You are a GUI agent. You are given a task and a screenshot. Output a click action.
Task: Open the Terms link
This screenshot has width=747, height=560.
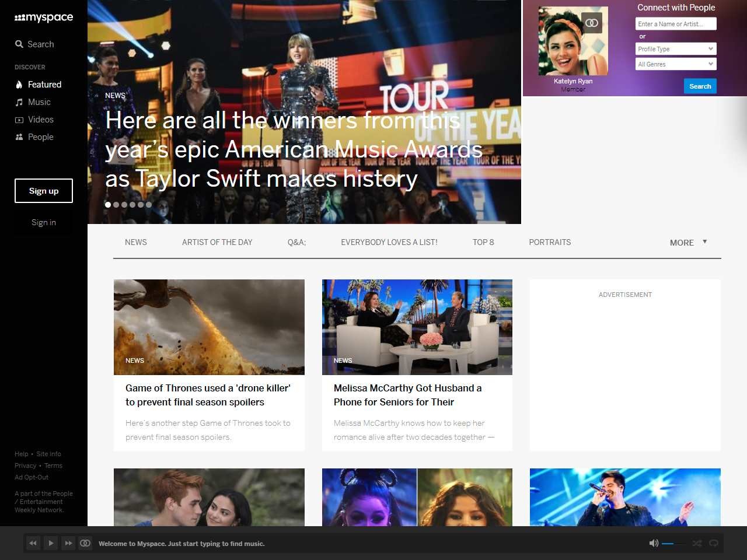click(53, 466)
